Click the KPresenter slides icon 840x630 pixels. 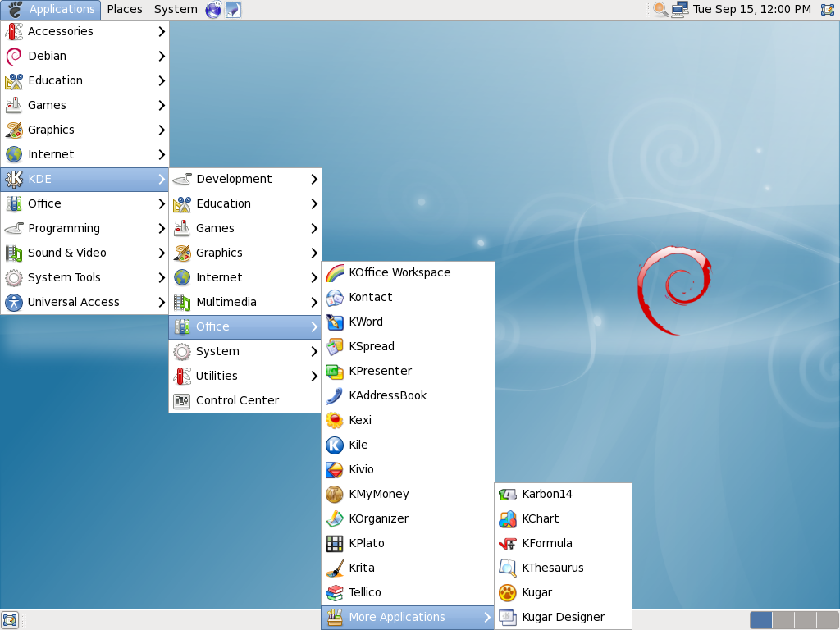(335, 372)
